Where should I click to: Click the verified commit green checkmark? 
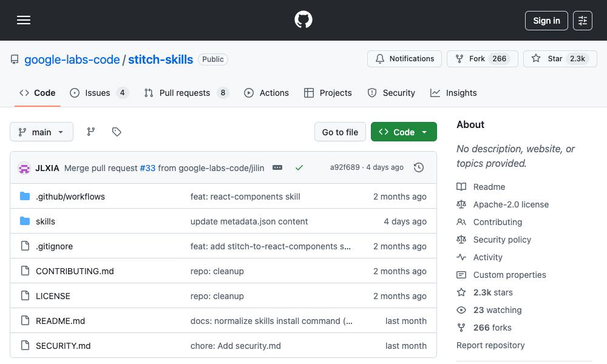[x=299, y=167]
